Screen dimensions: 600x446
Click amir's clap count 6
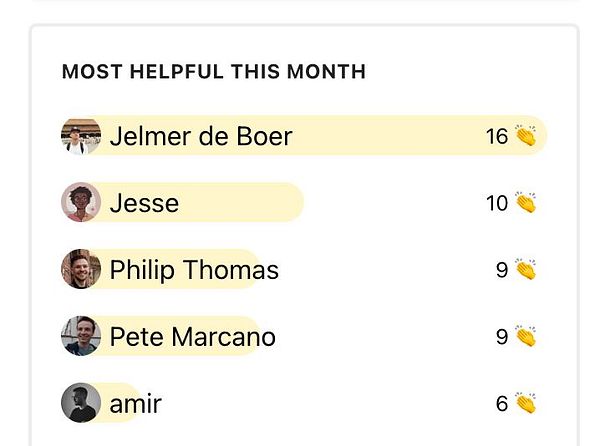(502, 404)
